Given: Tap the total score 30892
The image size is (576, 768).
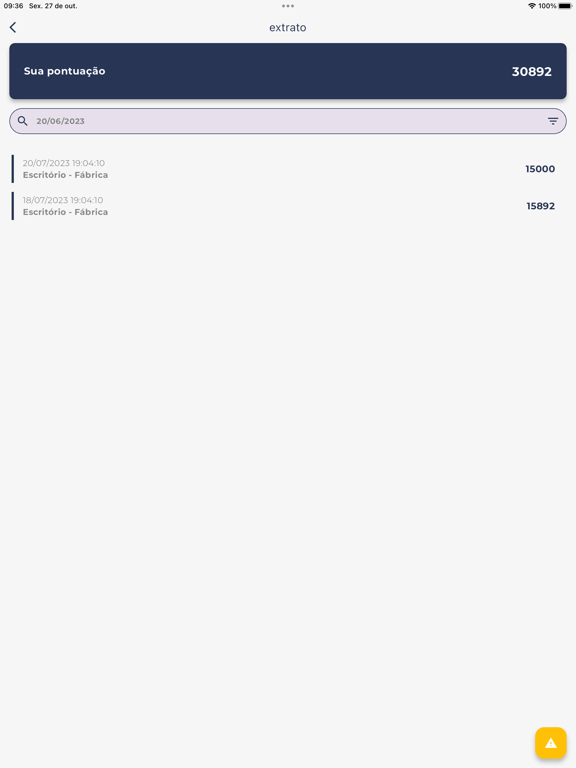Looking at the screenshot, I should tap(531, 72).
